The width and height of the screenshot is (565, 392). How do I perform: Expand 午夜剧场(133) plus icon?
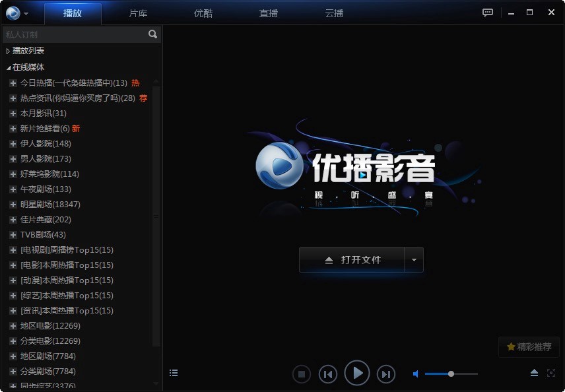(13, 189)
